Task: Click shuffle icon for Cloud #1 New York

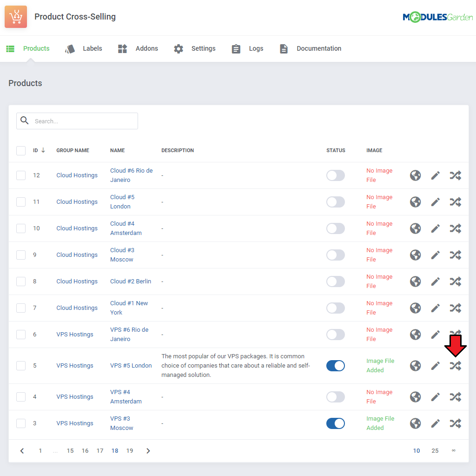Action: (456, 308)
